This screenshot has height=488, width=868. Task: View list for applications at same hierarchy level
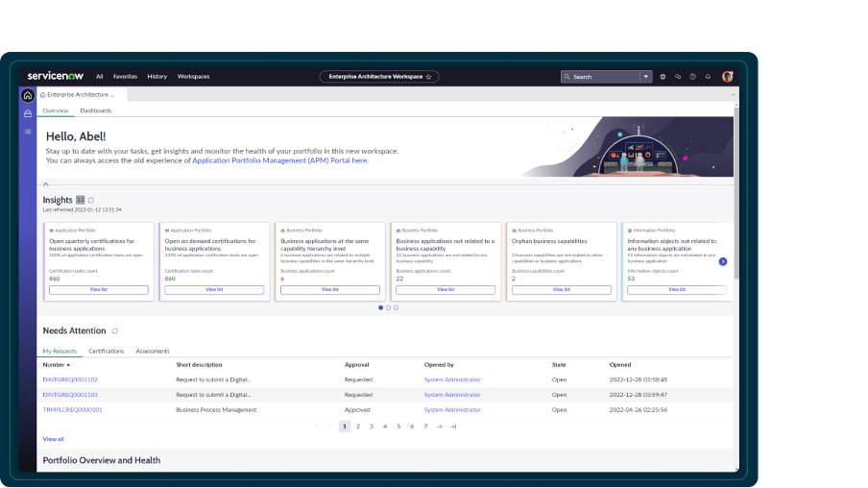pyautogui.click(x=330, y=290)
